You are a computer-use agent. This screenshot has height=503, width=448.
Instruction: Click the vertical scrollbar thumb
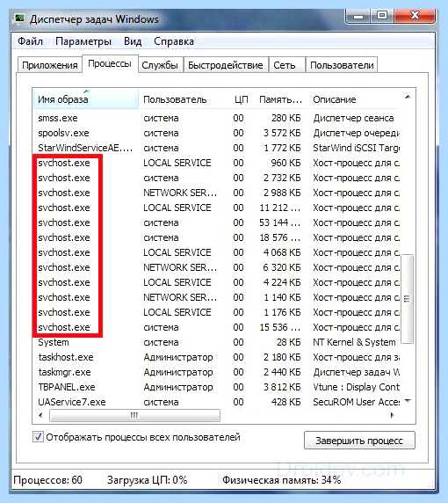pos(408,299)
